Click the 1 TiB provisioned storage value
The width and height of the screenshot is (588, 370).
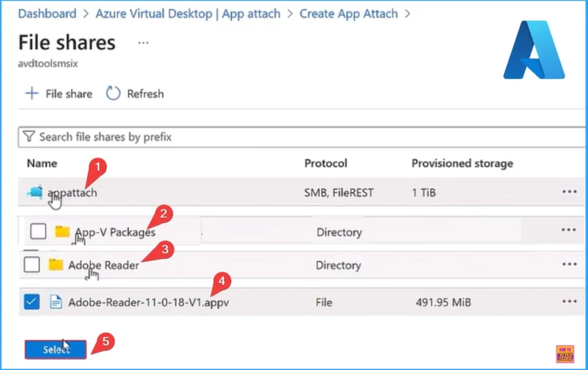pos(424,192)
